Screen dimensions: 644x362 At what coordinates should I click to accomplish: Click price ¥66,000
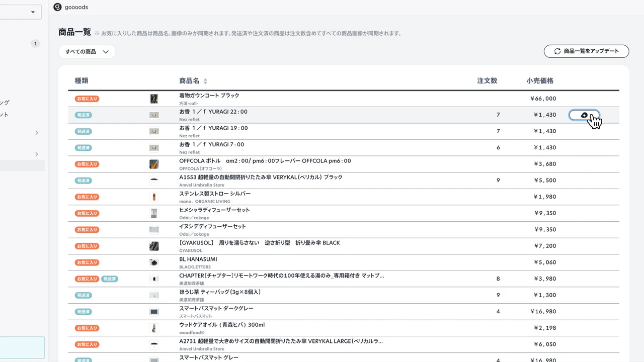543,99
